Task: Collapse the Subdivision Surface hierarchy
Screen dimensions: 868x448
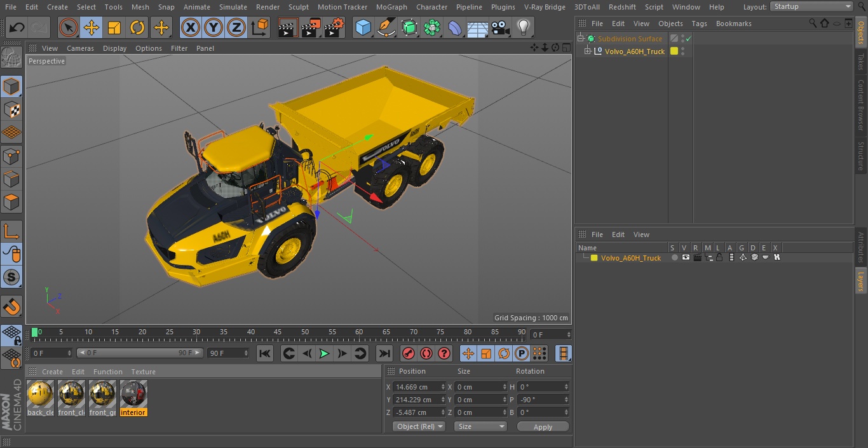Action: (x=580, y=39)
